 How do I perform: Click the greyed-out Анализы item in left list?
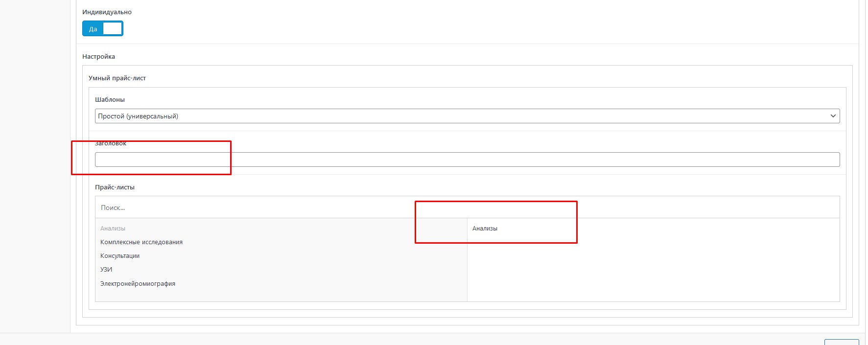[x=113, y=229]
